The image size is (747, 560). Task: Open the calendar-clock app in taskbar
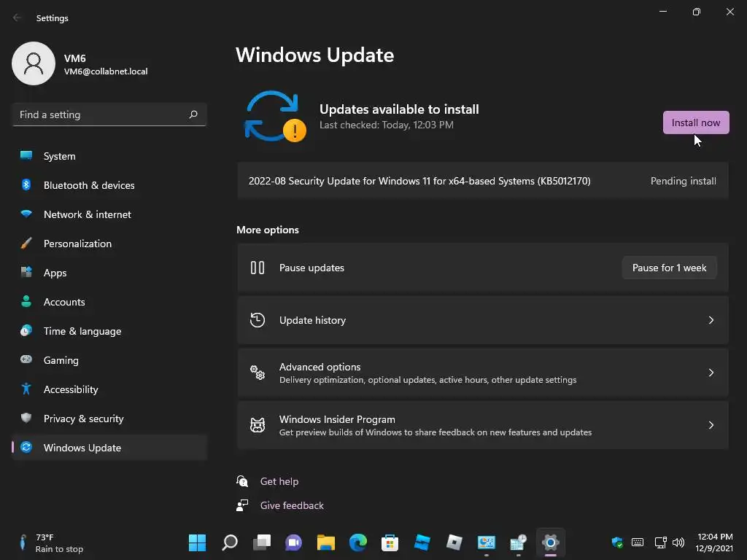coord(519,542)
